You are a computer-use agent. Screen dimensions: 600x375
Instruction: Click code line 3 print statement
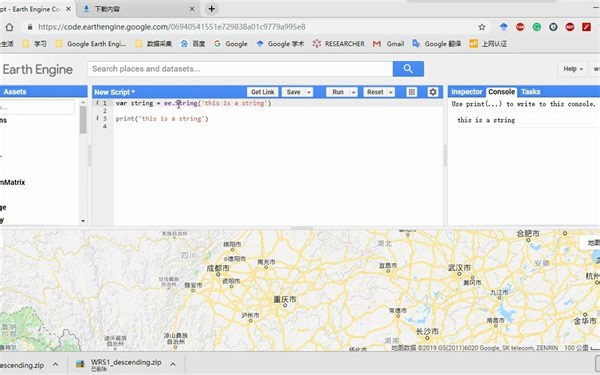[162, 119]
